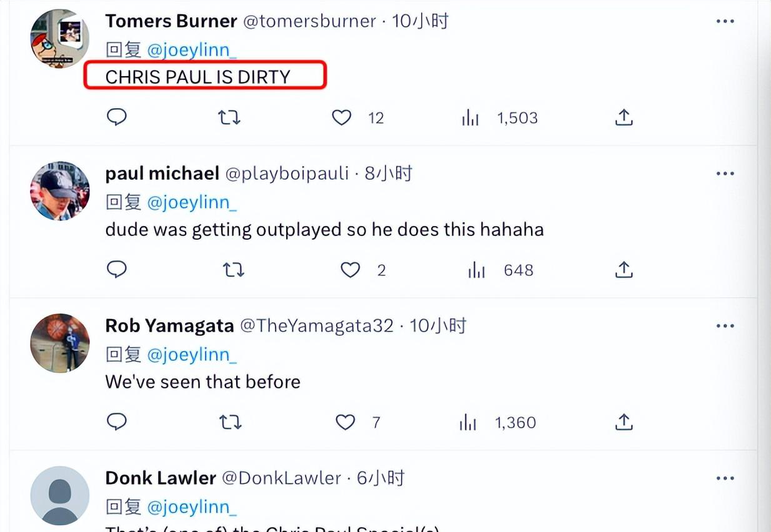Open the @joeylinn_ mention in paul michael's reply
771x532 pixels.
[x=192, y=202]
